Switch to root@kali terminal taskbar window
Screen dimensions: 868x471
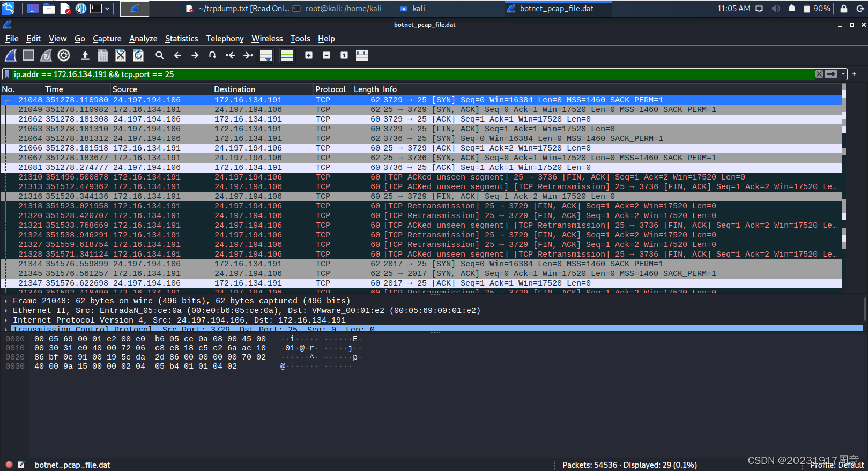click(x=337, y=9)
